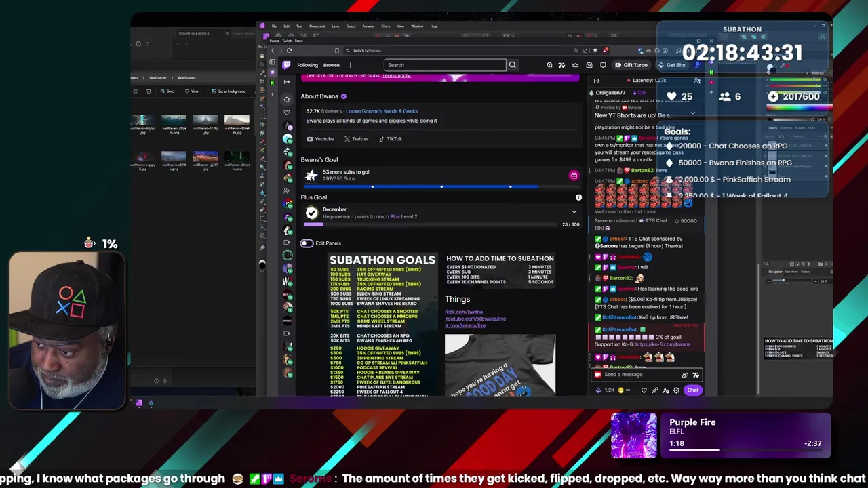Click the Bwana's Goal subs progress bar
868x488 pixels.
(x=441, y=186)
